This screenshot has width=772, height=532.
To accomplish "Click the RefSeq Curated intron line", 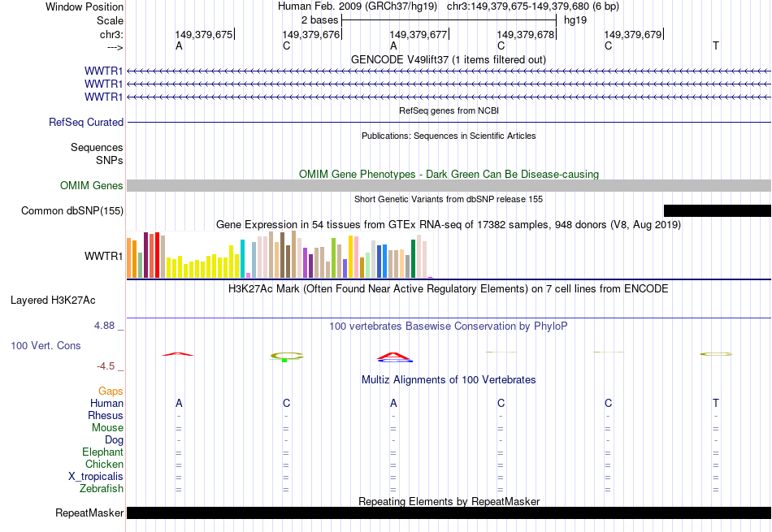I will (449, 122).
